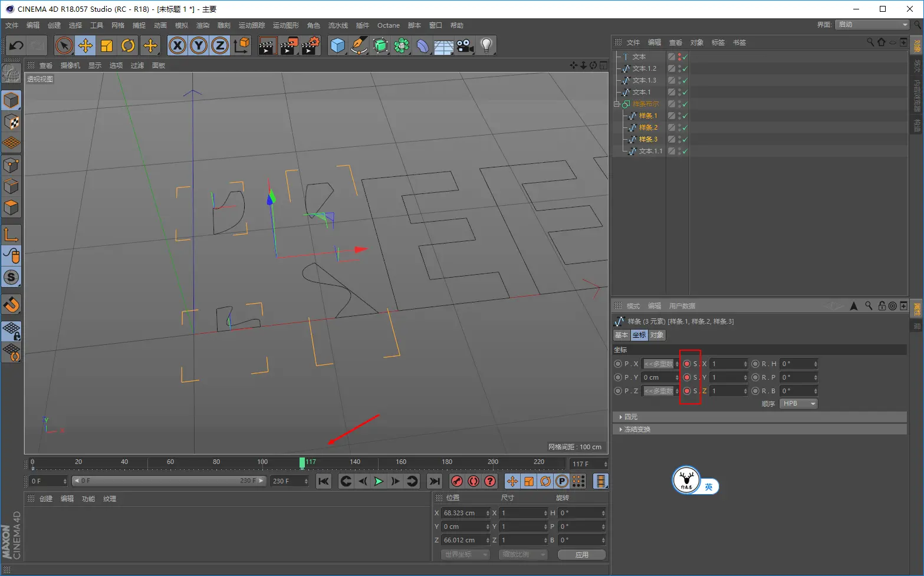
Task: Select the live selection arrow tool
Action: click(x=64, y=45)
